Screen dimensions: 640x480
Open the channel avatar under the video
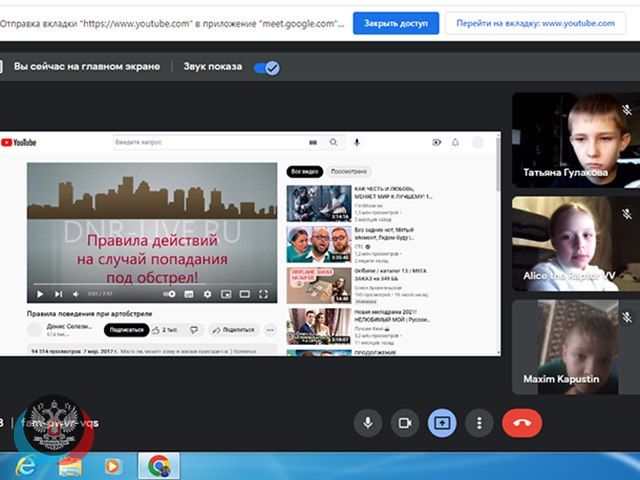click(x=34, y=330)
